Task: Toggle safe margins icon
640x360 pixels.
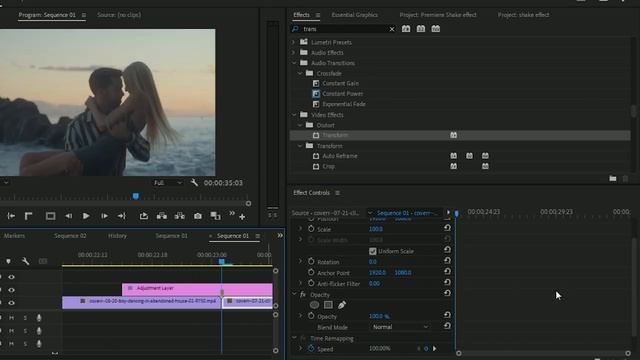Action: (x=50, y=216)
